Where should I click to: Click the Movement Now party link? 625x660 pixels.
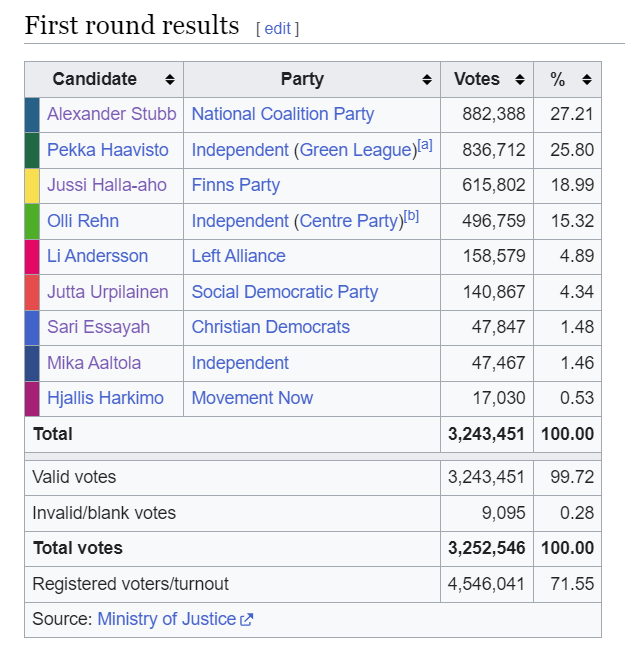[x=252, y=398]
